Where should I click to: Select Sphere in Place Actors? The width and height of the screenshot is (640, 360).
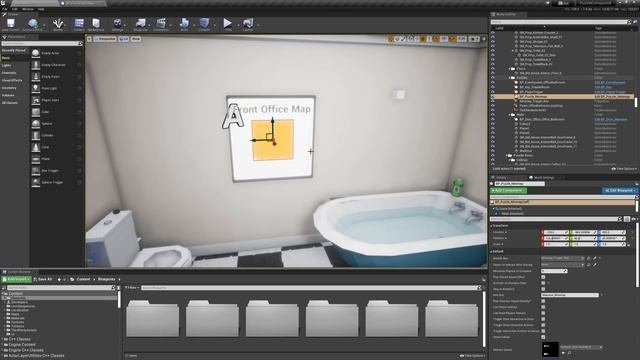pyautogui.click(x=56, y=124)
